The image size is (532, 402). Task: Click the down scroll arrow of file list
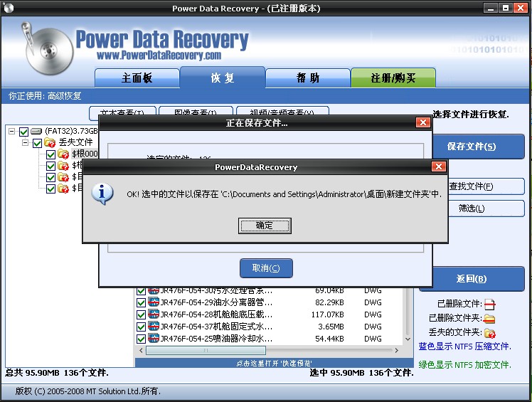408,339
